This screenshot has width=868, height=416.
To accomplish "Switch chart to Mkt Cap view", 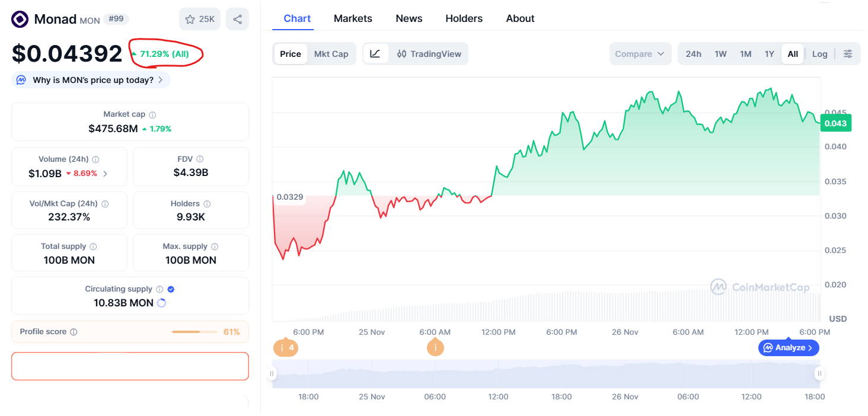I will [x=331, y=54].
